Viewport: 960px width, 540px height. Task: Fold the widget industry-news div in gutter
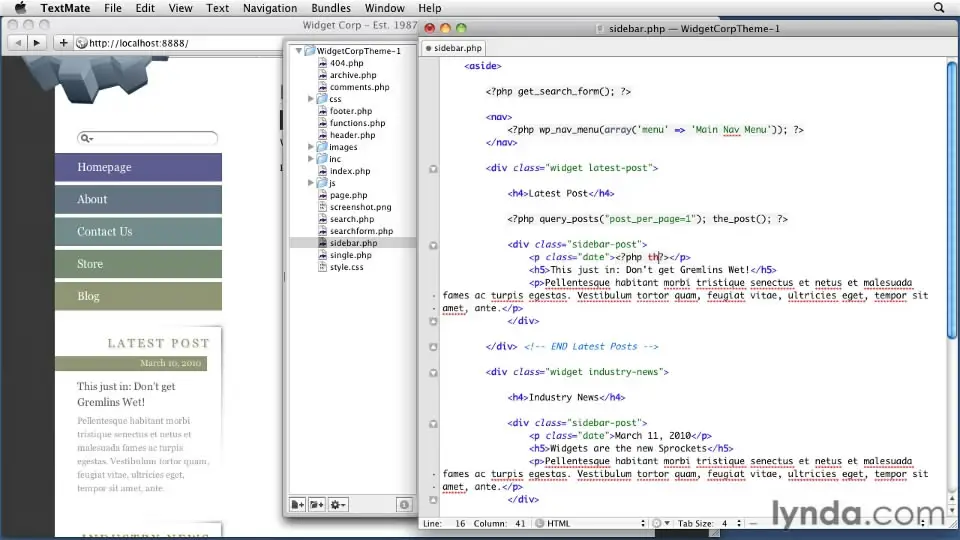click(x=433, y=372)
